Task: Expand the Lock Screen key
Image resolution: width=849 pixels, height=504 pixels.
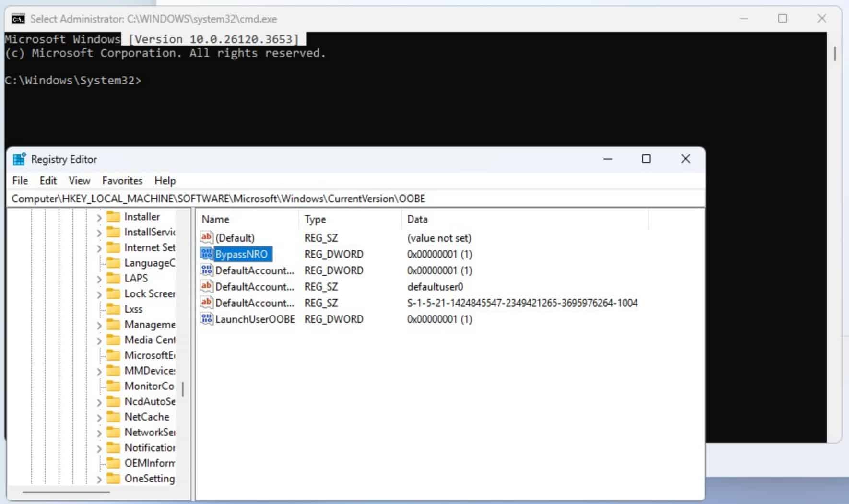Action: coord(99,294)
